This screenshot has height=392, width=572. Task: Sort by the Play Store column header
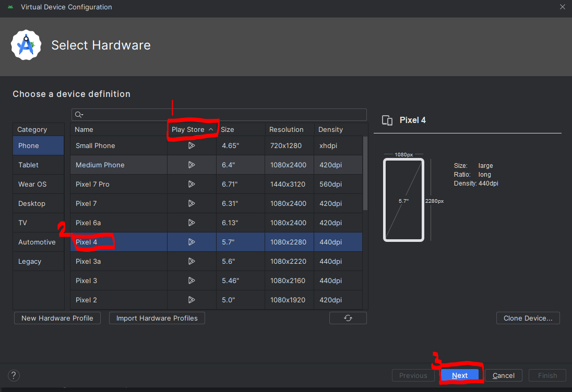click(192, 130)
